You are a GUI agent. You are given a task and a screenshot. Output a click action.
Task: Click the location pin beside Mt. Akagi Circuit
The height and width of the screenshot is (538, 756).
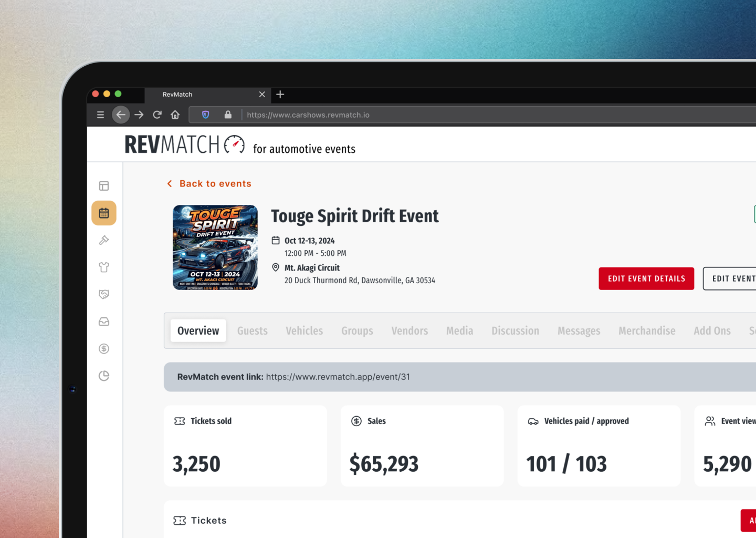(276, 267)
